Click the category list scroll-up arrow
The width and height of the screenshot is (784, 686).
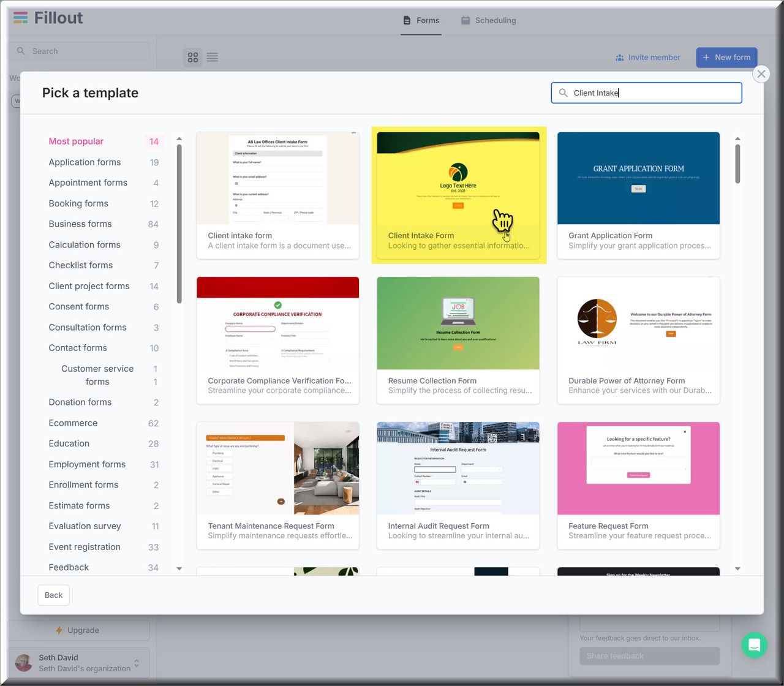179,139
